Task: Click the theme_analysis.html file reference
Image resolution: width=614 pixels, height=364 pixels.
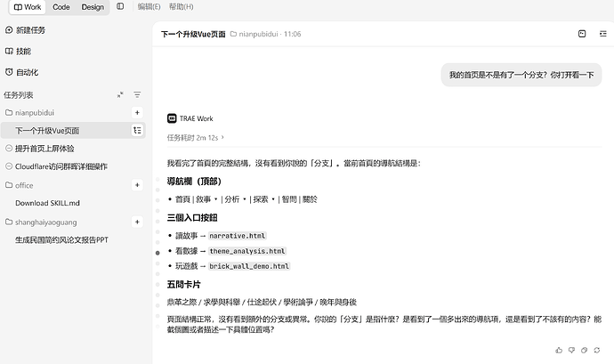Action: 247,251
